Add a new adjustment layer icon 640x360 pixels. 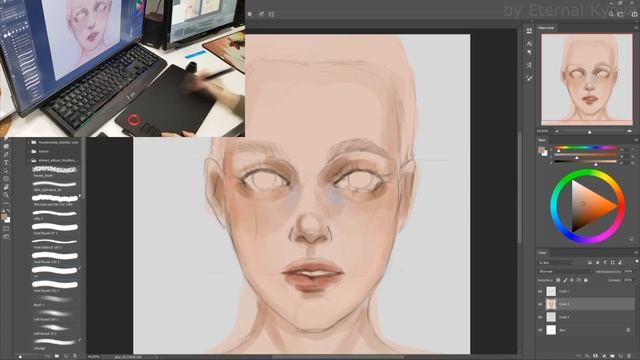pos(604,356)
